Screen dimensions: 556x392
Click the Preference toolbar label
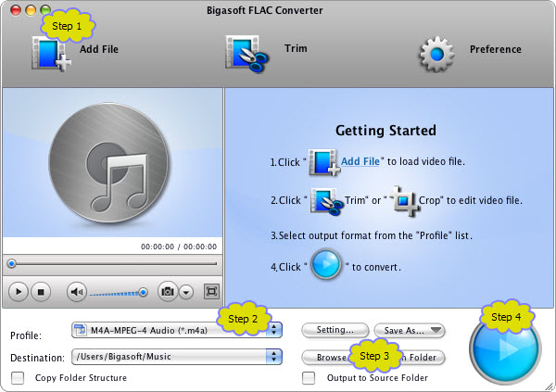(x=496, y=49)
